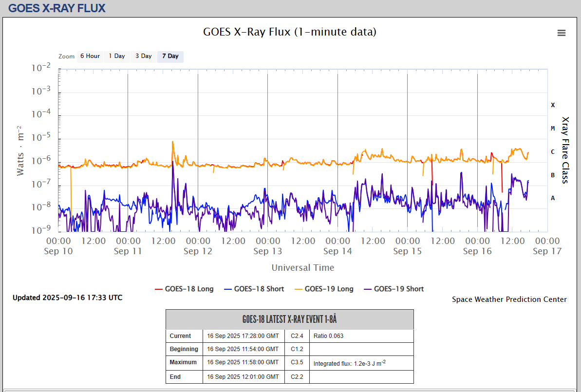This screenshot has width=581, height=392.
Task: Click the C1.2 beginning flux class cell
Action: coord(297,349)
